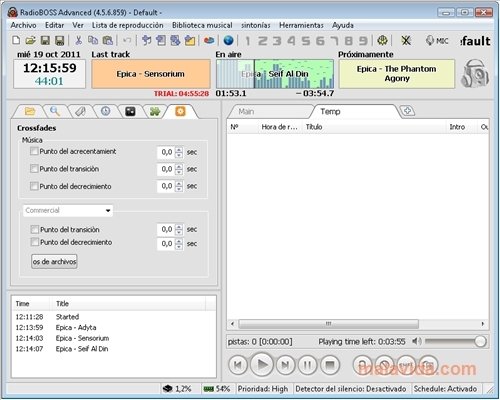Enable Música Punto del decrecimiento checkbox
Screen dimensions: 500x400
34,186
